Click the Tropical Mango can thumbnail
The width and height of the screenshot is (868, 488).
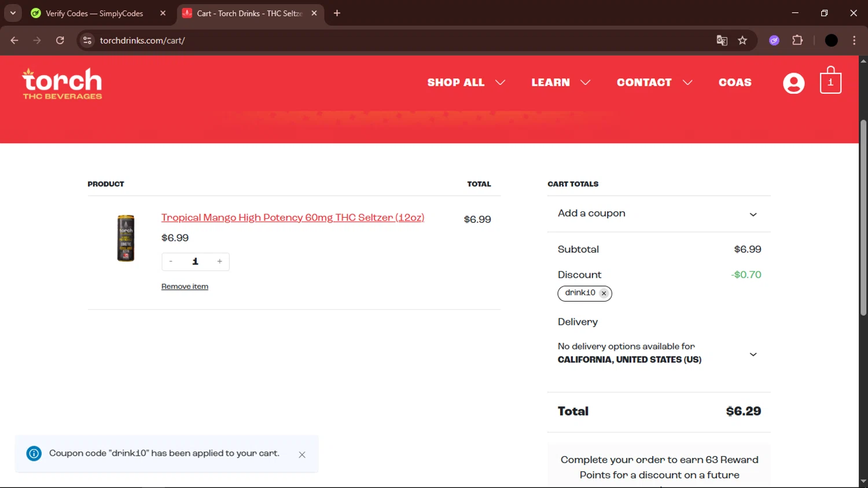126,238
